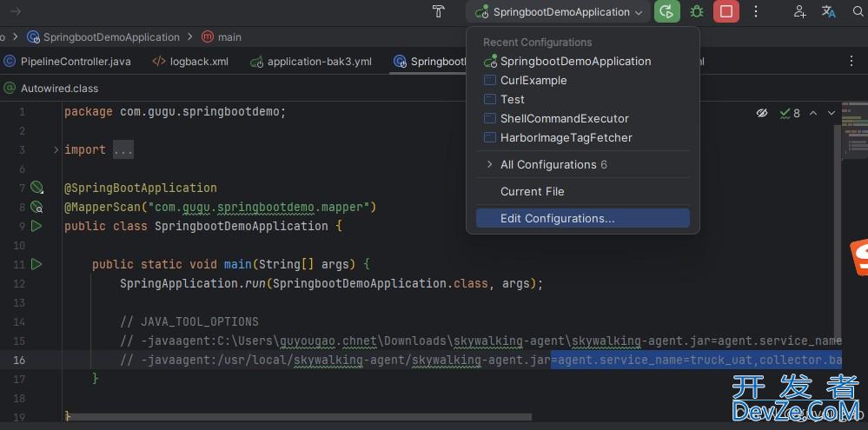Expand the folded import block
Image resolution: width=868 pixels, height=430 pixels.
click(56, 150)
